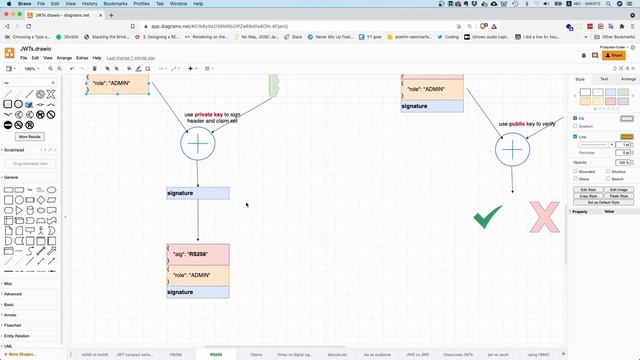The height and width of the screenshot is (360, 640).
Task: Open the zoom 100% dropdown
Action: click(32, 69)
